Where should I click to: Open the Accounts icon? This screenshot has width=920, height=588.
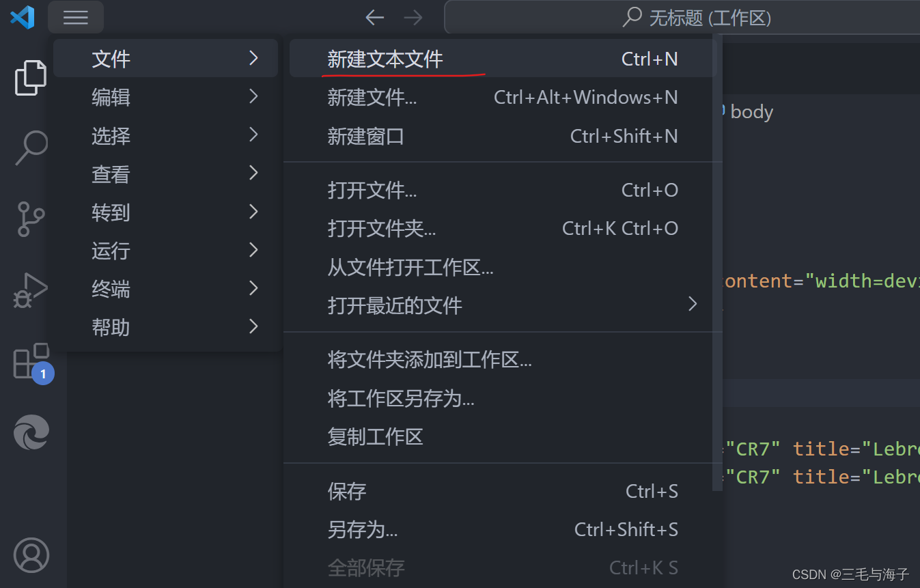click(31, 555)
